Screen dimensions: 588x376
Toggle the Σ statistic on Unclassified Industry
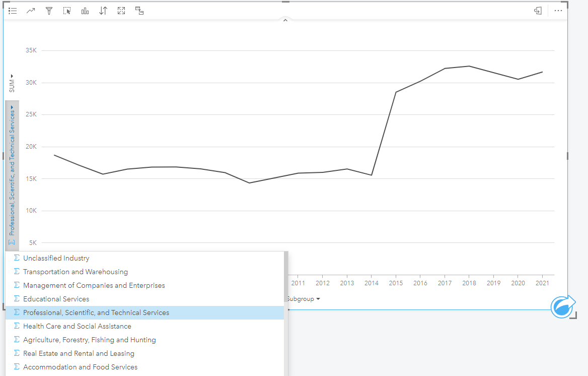[17, 258]
